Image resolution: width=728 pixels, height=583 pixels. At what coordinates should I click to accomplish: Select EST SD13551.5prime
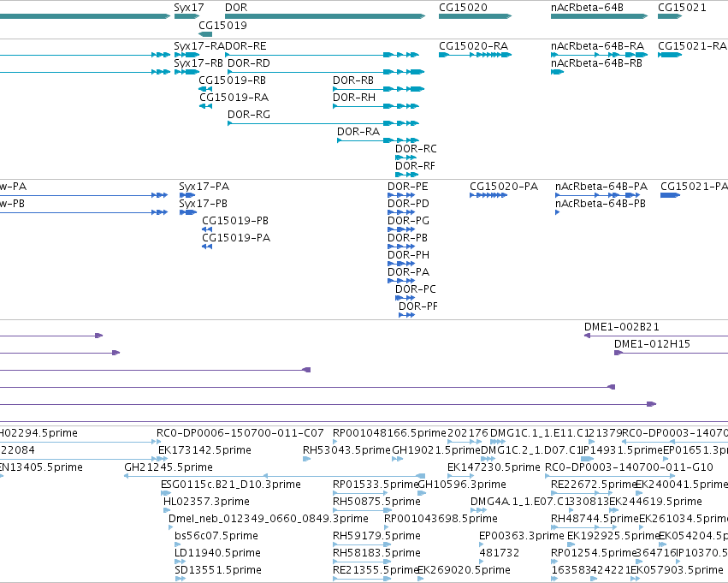[x=218, y=570]
